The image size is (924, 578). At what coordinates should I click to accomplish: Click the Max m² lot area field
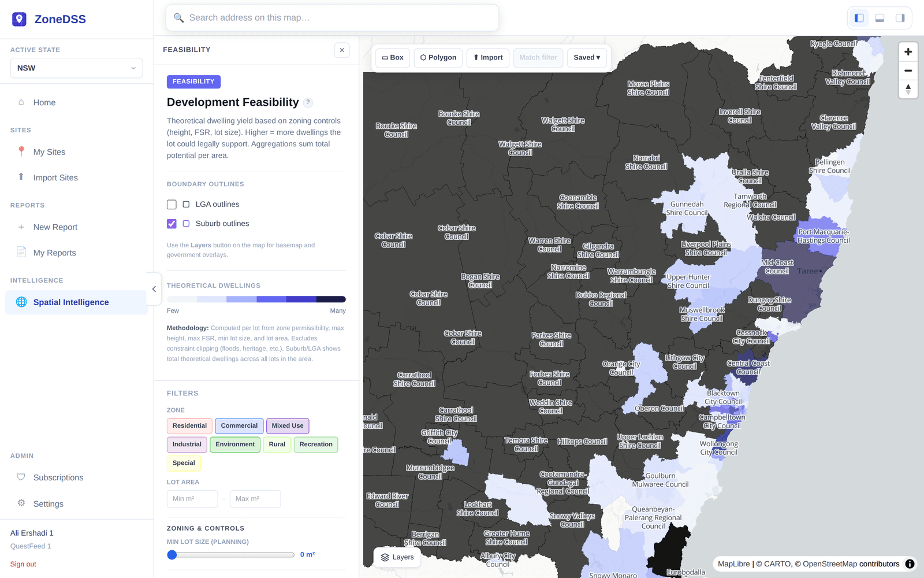(255, 499)
